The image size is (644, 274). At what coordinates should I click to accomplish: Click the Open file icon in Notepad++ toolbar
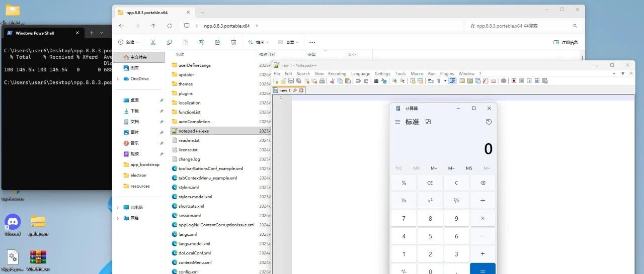coord(283,80)
